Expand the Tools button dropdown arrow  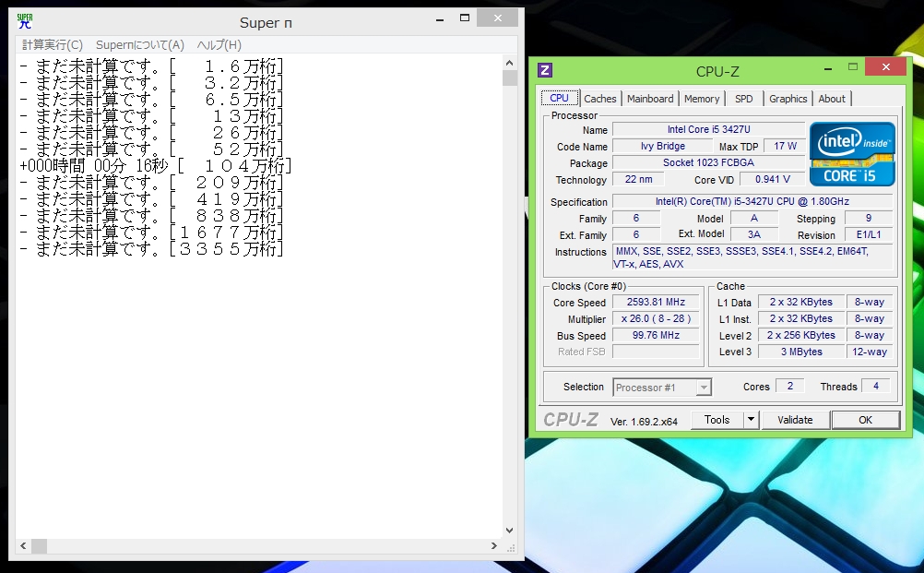(752, 420)
